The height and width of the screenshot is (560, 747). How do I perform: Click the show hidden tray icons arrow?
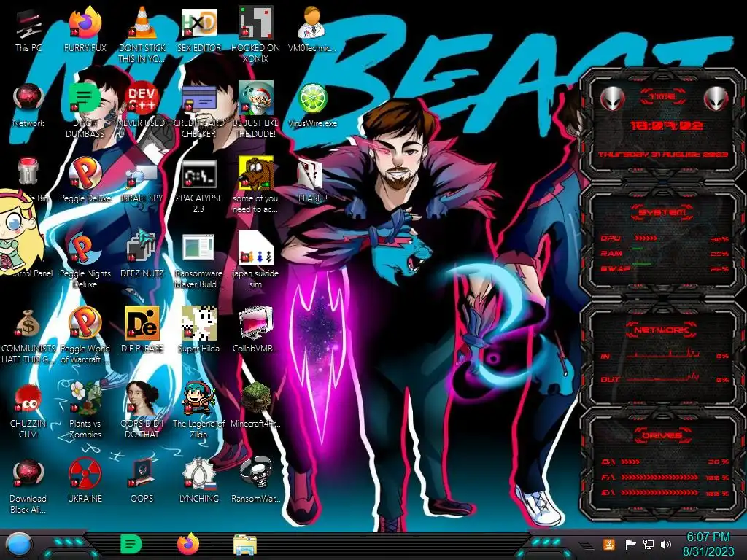click(586, 544)
